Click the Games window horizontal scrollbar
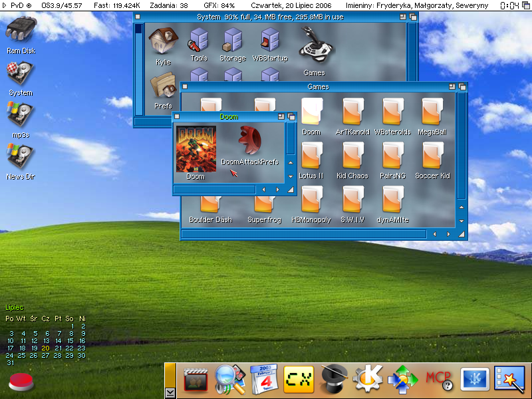Screen dimensions: 532x399 coord(304,234)
